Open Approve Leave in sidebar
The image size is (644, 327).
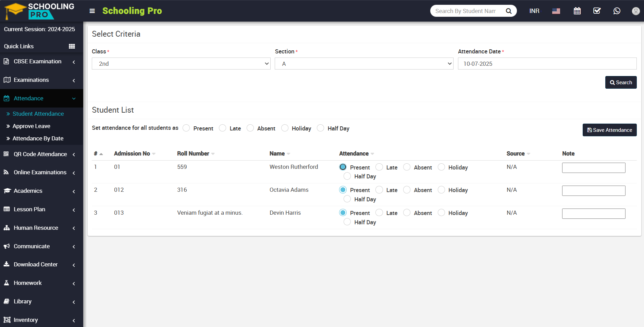(x=32, y=126)
